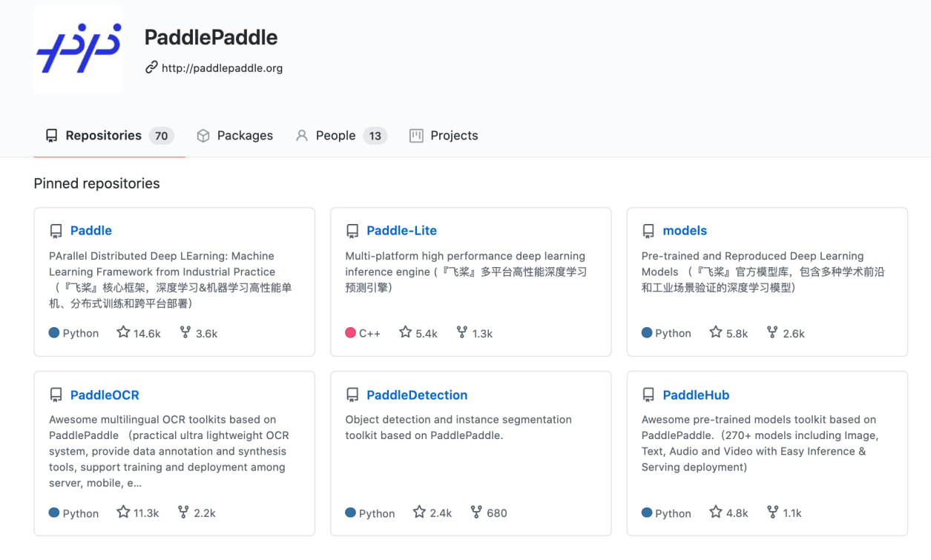Switch to the Projects tab
The width and height of the screenshot is (931, 560).
point(453,136)
